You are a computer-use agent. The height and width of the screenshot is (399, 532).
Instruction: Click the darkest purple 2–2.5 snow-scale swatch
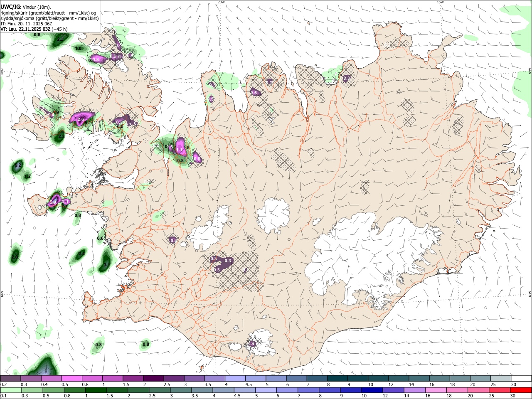[153, 378]
